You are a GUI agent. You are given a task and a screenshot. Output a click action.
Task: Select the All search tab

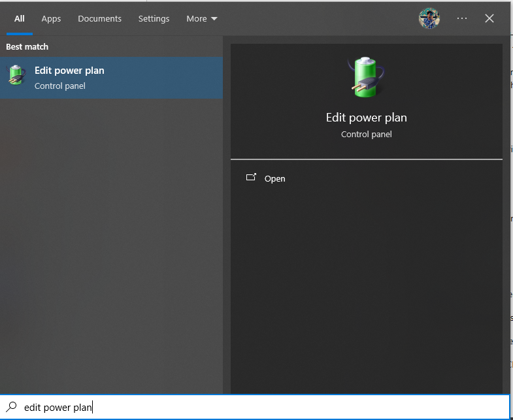20,19
